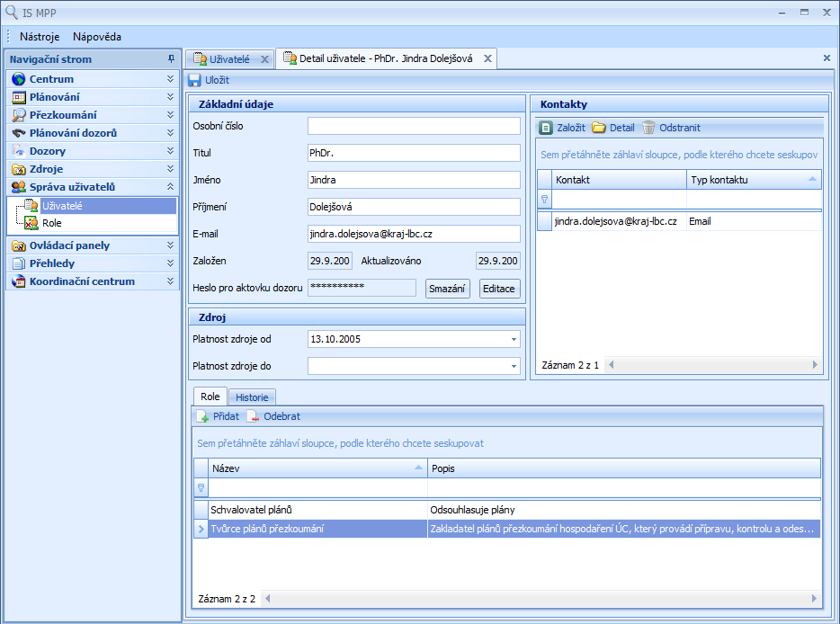Click Odebrat in the Role toolbar
Screen dimensions: 840x624
(x=273, y=416)
